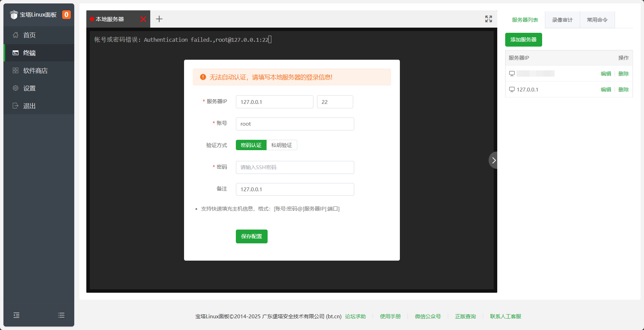
Task: Select the 终端 terminal icon in sidebar
Action: (x=16, y=52)
